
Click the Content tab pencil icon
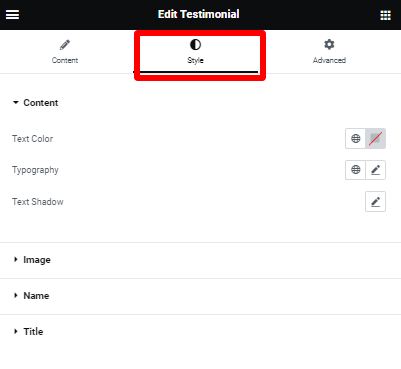click(x=65, y=45)
